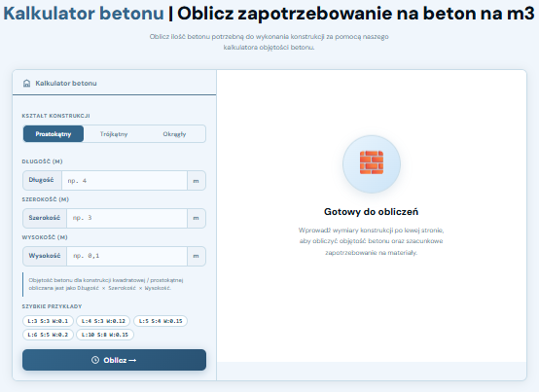Select the Prostokątny shape option
The image size is (539, 392).
click(54, 134)
